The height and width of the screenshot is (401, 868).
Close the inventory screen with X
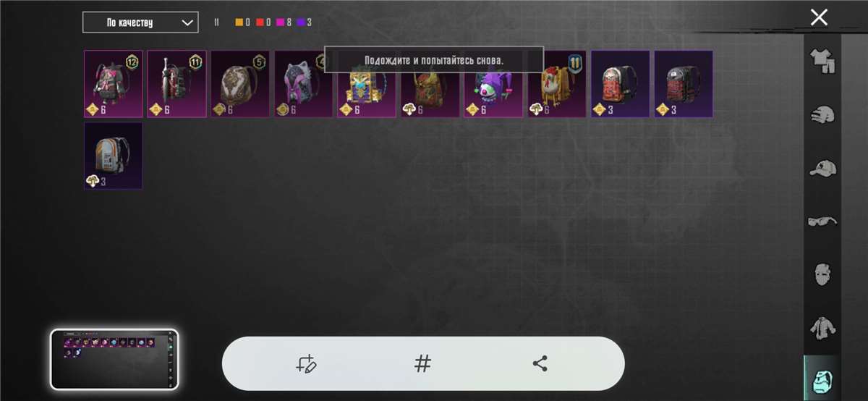click(819, 17)
